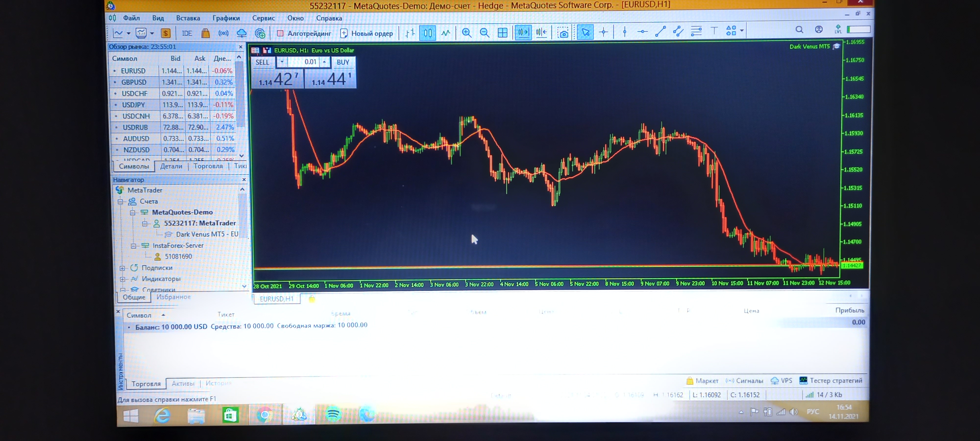
Task: Open the account profile icon
Action: click(x=819, y=30)
